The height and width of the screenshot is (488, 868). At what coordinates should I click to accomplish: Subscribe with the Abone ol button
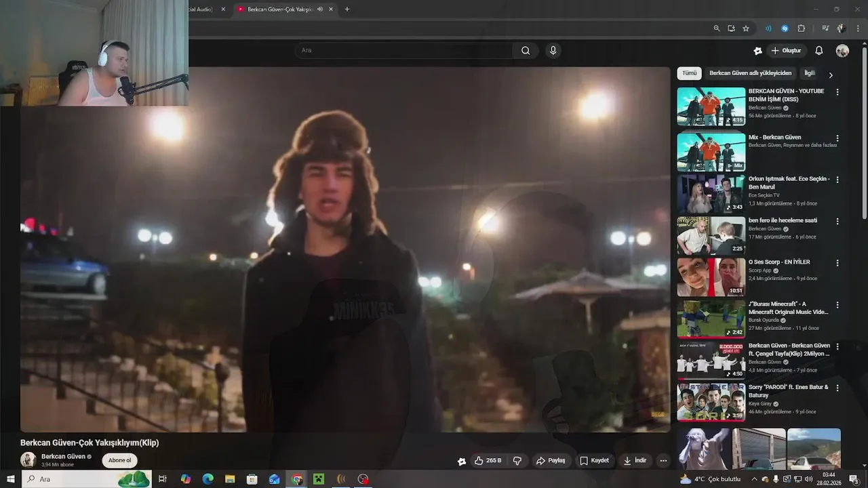(120, 460)
